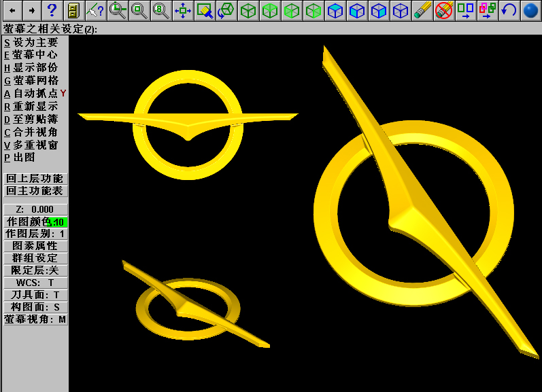Toggle shading with the blue sphere icon

531,10
